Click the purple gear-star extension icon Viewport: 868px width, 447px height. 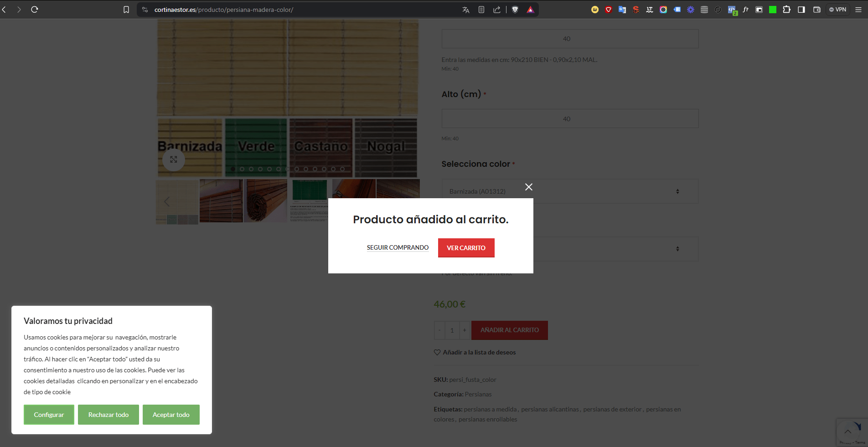[691, 10]
